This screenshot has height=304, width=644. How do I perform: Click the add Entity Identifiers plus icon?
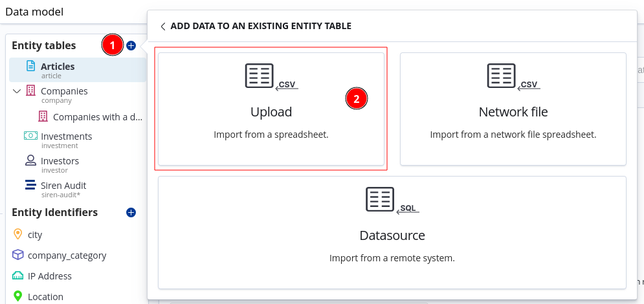click(131, 212)
